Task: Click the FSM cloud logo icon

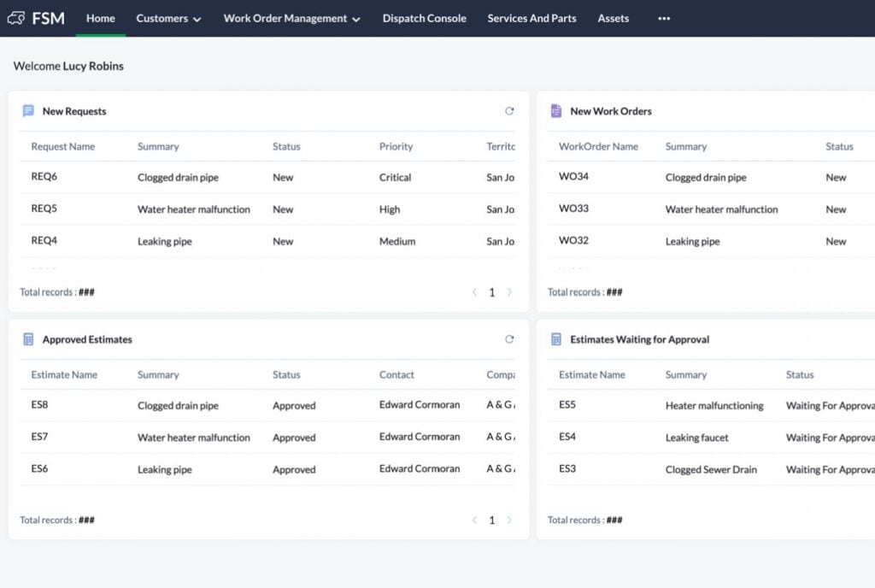Action: [16, 19]
